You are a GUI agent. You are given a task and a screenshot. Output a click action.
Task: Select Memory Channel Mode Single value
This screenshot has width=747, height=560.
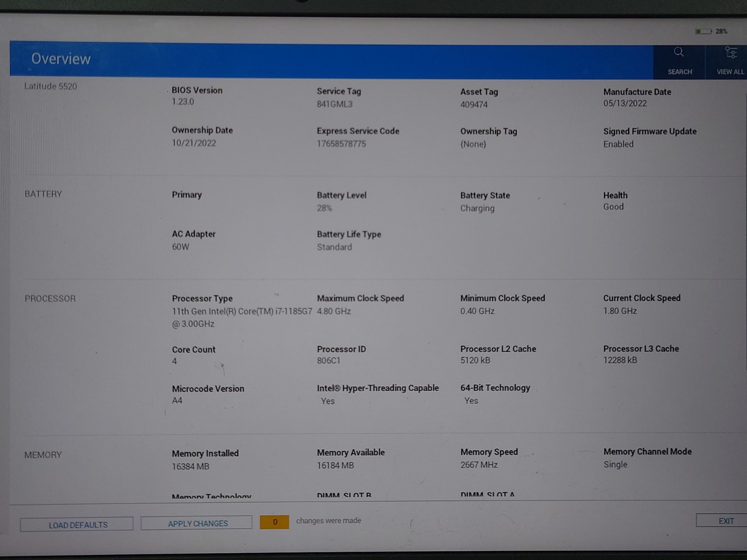[x=615, y=465]
